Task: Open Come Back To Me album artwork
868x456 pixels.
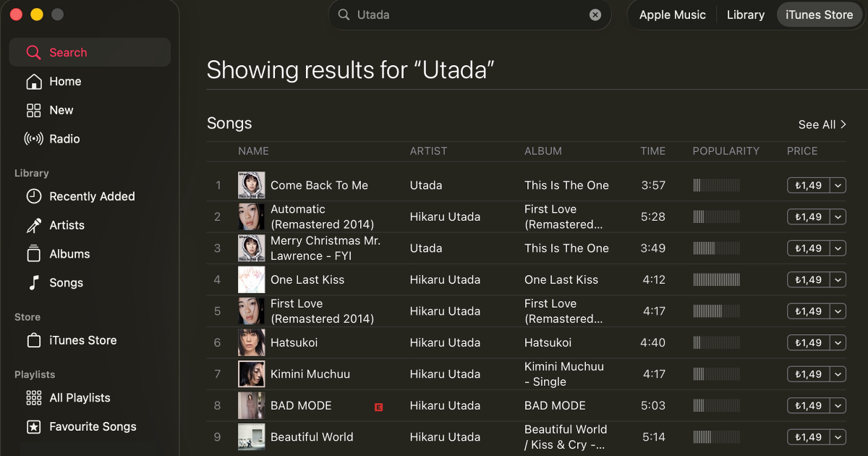Action: coord(252,185)
